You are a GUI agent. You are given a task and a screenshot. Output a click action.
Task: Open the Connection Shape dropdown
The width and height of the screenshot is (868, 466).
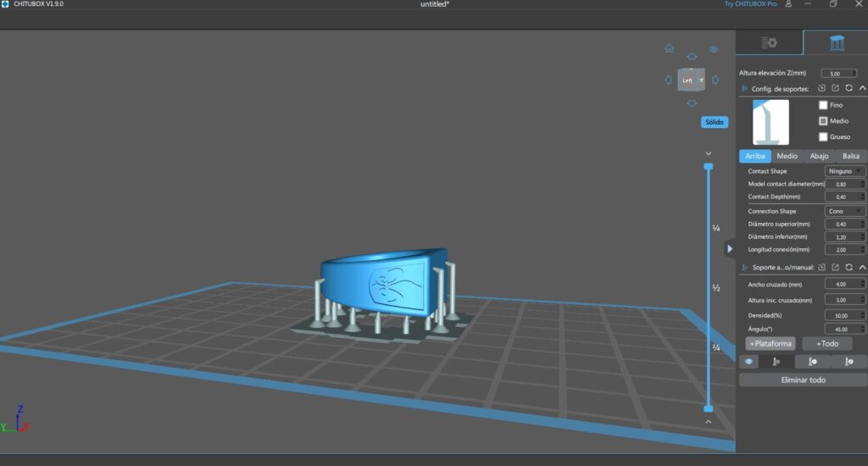tap(844, 211)
